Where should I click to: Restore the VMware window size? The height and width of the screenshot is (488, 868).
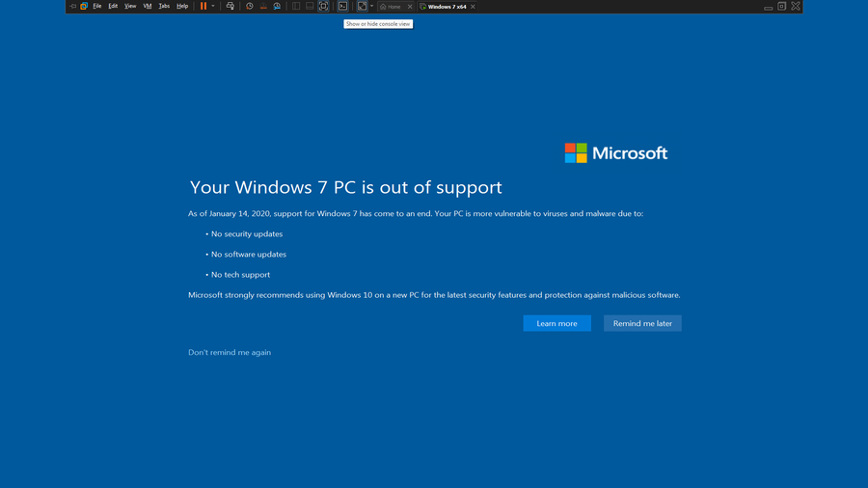click(781, 6)
